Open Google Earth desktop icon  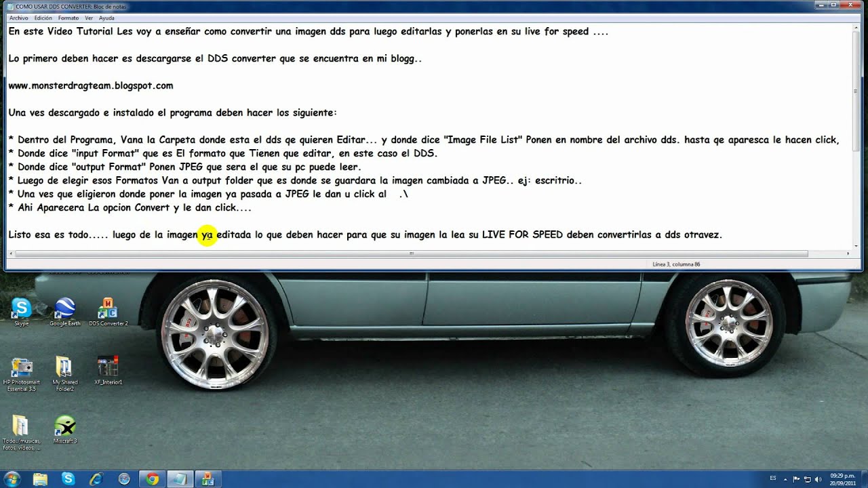click(65, 312)
